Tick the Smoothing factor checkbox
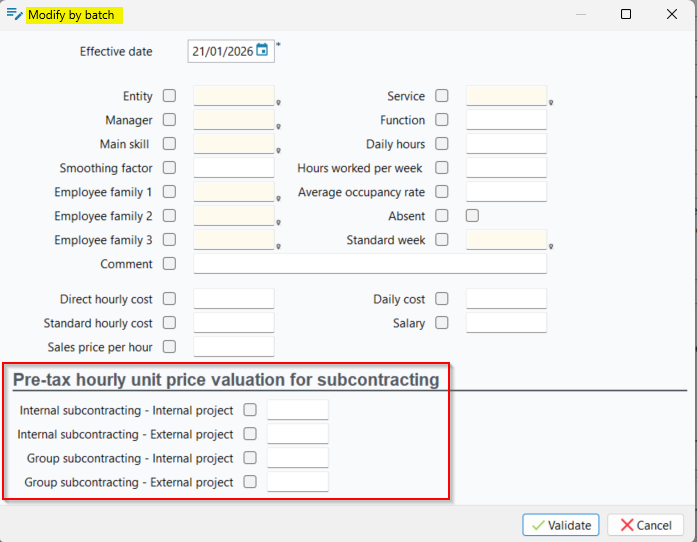This screenshot has height=542, width=697. click(169, 168)
